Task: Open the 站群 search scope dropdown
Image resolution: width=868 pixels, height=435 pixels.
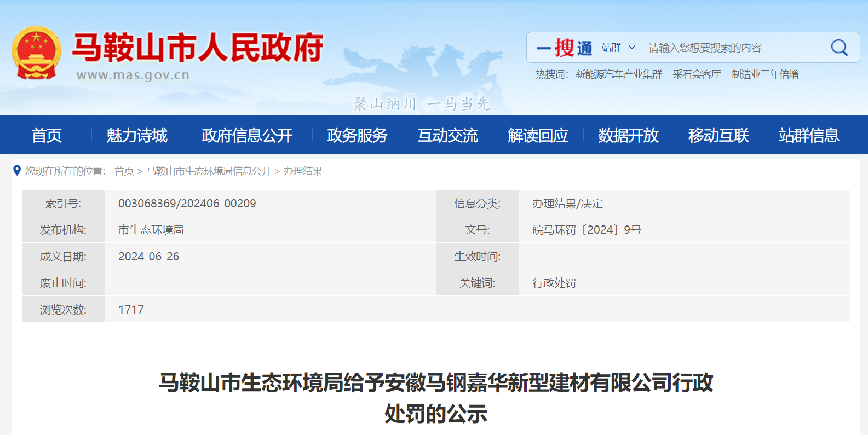Action: [x=618, y=48]
